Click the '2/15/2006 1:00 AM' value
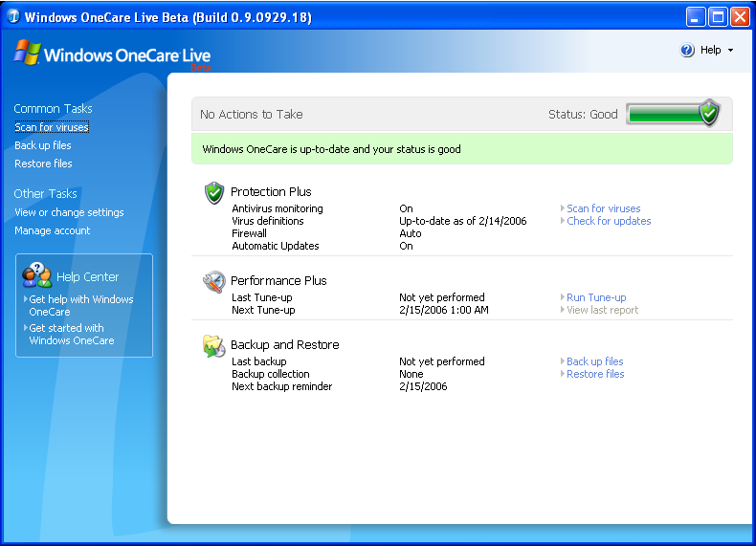756x546 pixels. (444, 311)
